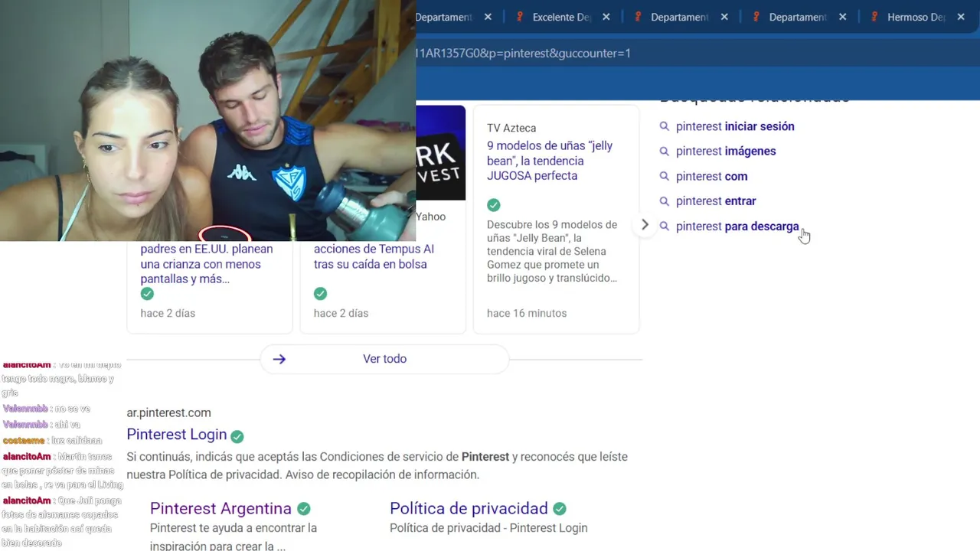Close the 'Hermoso De' tab

coord(961,17)
